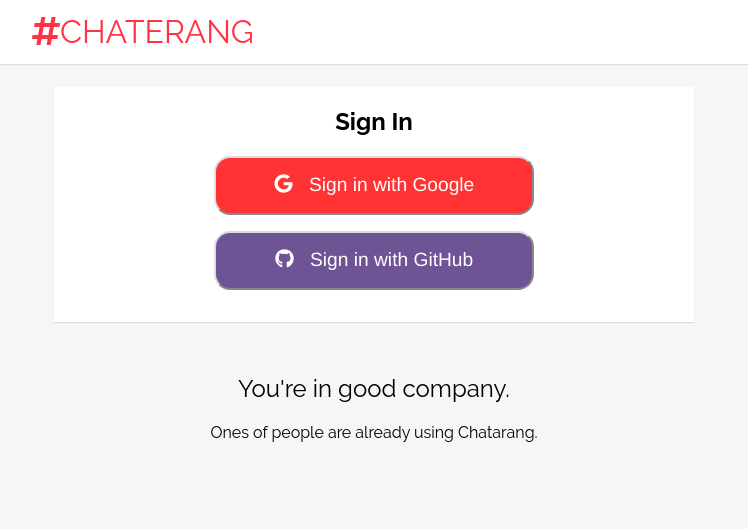Open the CHATERANG logo text link
This screenshot has height=529, width=748.
point(157,32)
